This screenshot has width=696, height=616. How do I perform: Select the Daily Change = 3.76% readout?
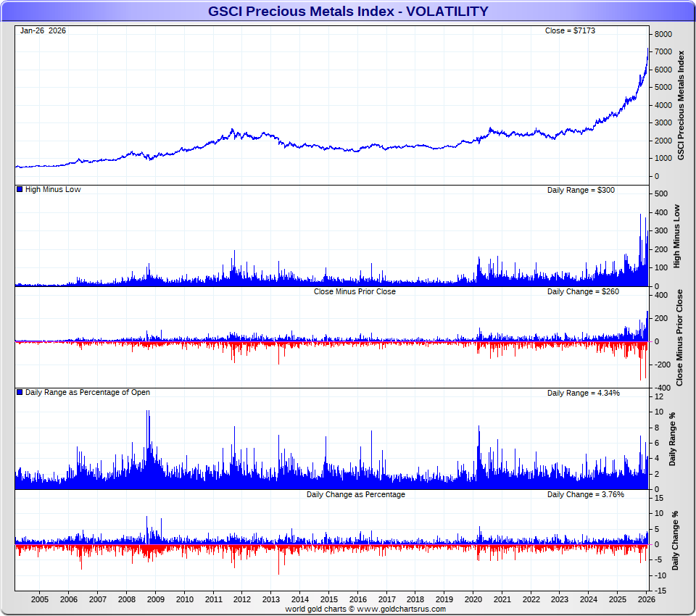pyautogui.click(x=585, y=494)
